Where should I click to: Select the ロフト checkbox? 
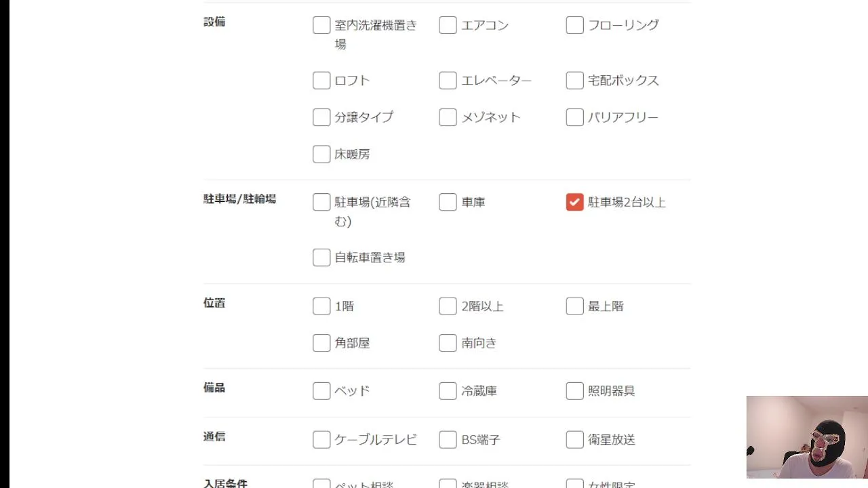(x=321, y=81)
